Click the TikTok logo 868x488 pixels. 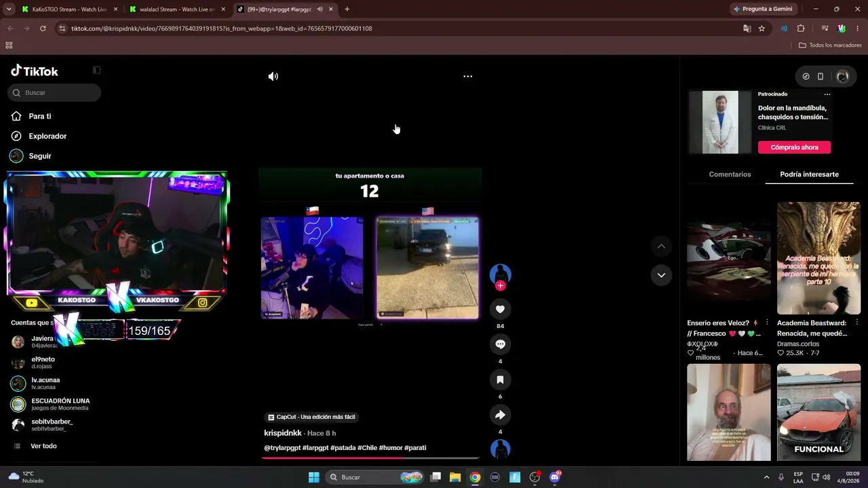35,71
